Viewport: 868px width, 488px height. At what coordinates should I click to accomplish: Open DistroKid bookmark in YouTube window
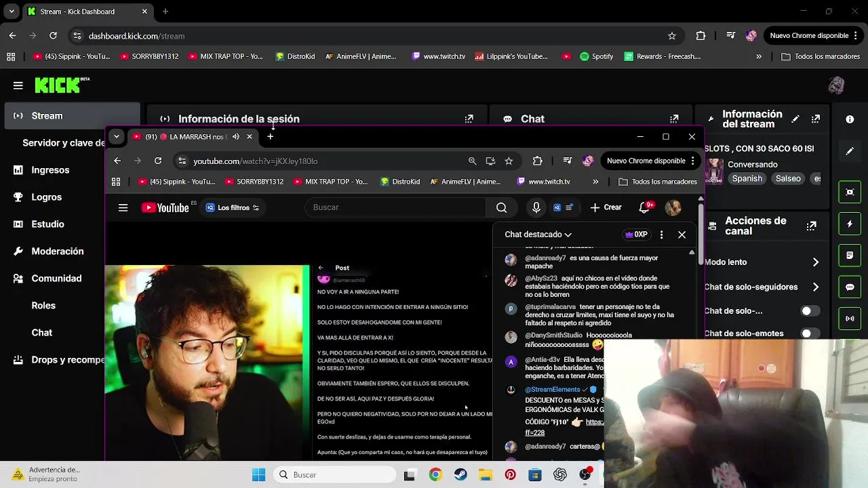pos(399,182)
